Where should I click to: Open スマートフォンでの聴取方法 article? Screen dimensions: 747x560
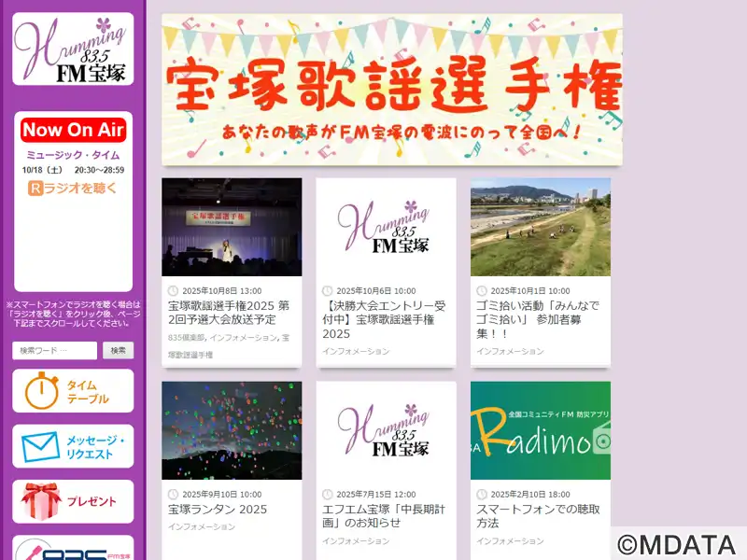point(538,516)
